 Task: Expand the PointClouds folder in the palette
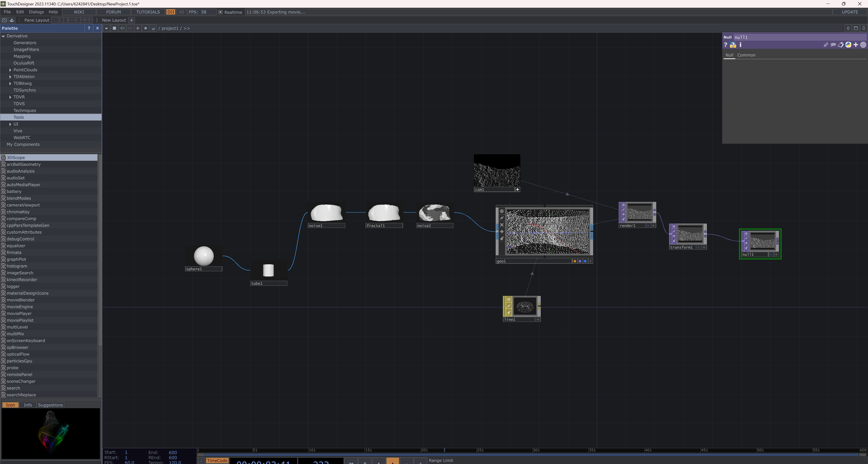[x=10, y=70]
